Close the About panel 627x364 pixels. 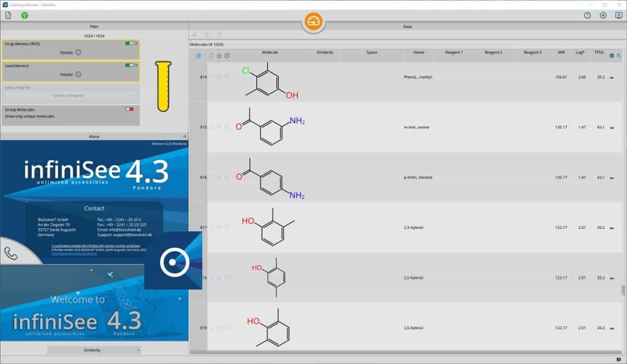click(185, 136)
